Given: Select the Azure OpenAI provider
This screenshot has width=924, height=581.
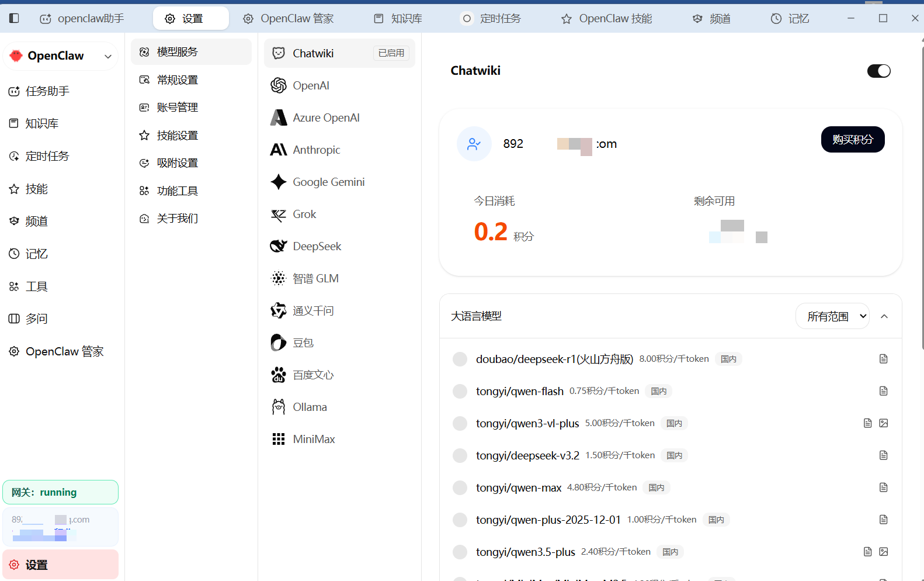Looking at the screenshot, I should tap(339, 117).
